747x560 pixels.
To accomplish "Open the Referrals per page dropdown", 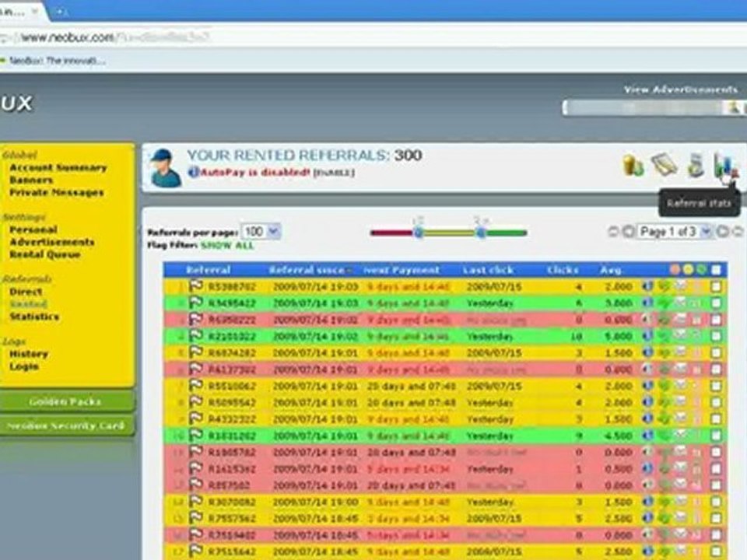I will pos(261,232).
